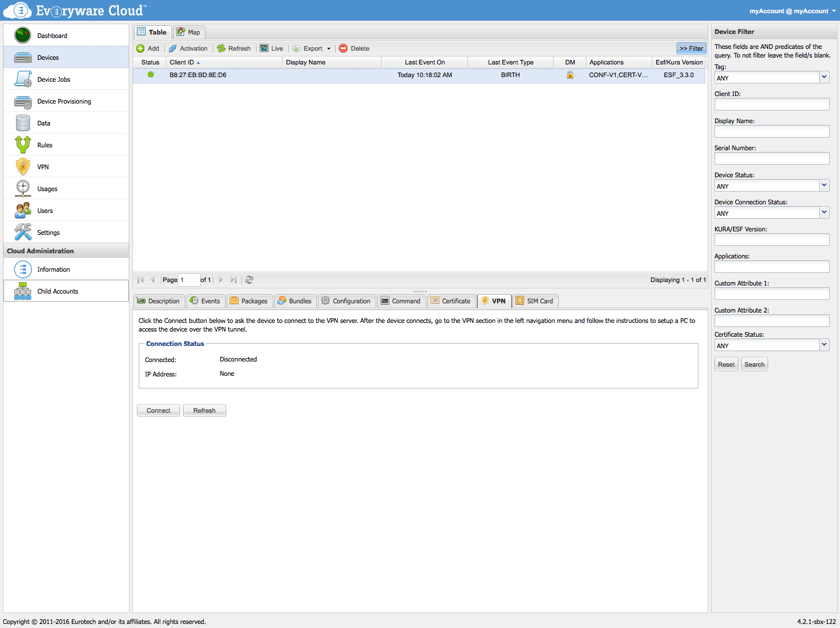Collapse the filter panel with >> Filter

coord(691,48)
